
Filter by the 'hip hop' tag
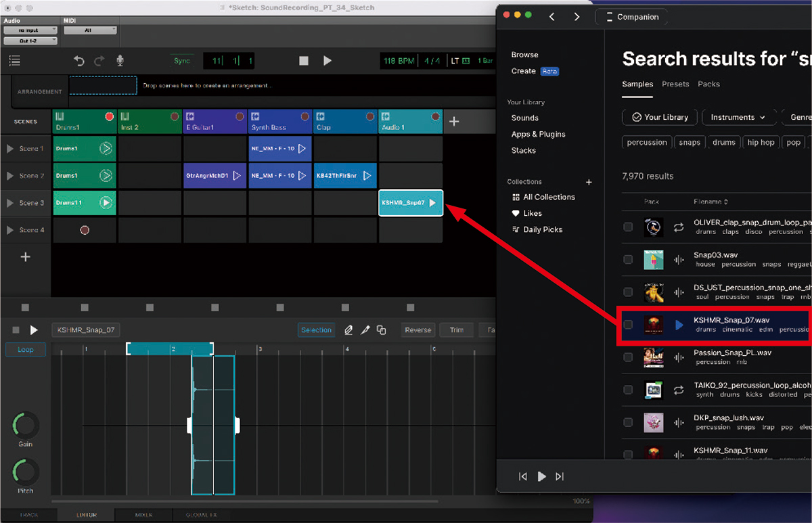coord(761,142)
